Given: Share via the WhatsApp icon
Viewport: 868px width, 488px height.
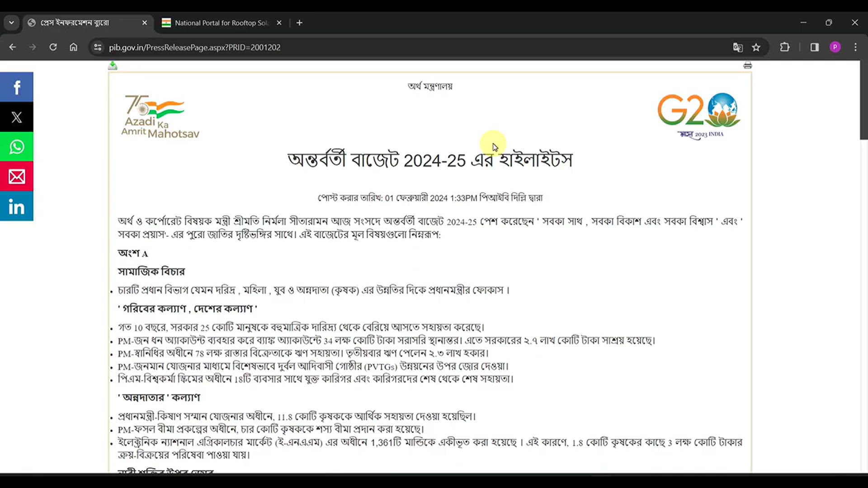Looking at the screenshot, I should point(17,147).
